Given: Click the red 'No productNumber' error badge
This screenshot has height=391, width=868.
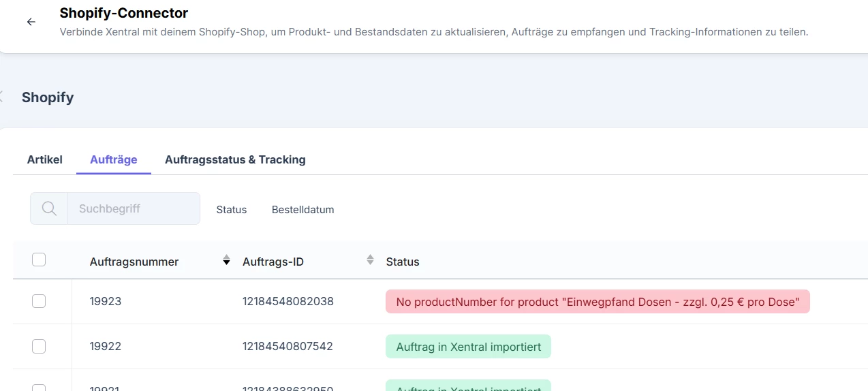Looking at the screenshot, I should (x=597, y=301).
